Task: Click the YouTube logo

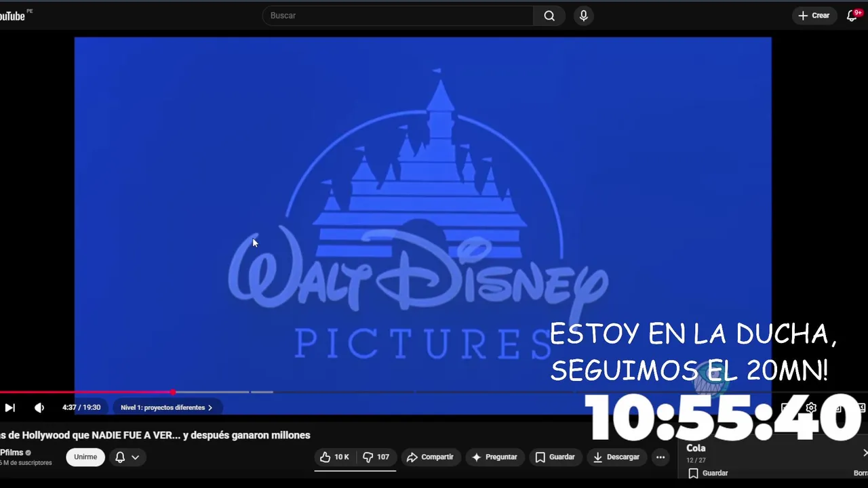Action: (x=14, y=16)
